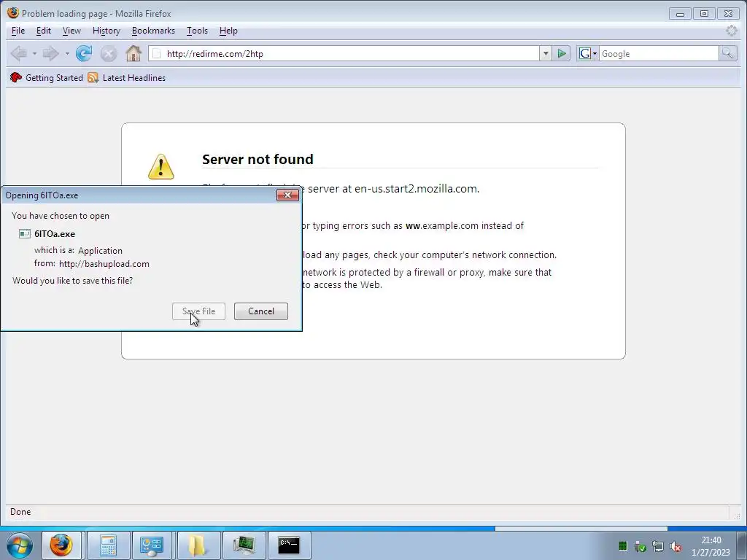Screen dimensions: 747x560
Task: Click the 6ITOa.exe file name text
Action: point(55,234)
